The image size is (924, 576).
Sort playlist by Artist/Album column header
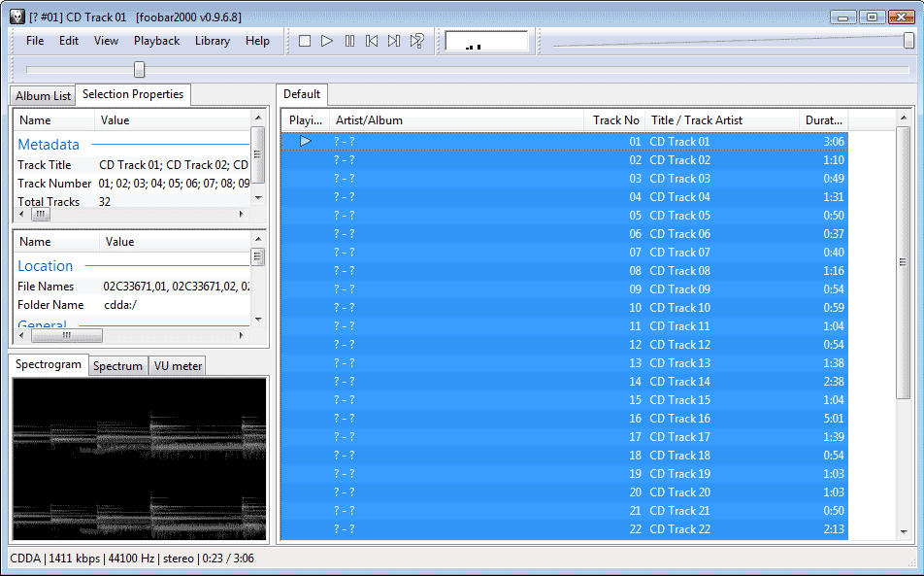[456, 120]
